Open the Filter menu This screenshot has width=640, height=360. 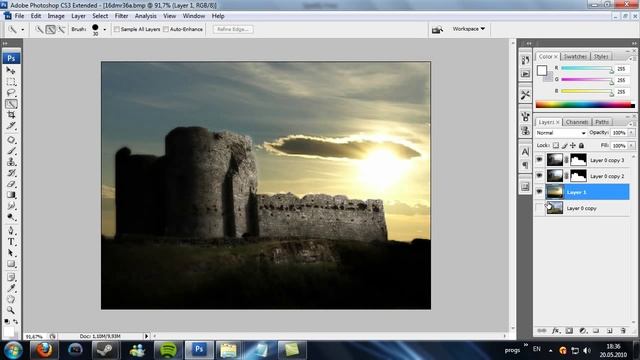point(121,16)
